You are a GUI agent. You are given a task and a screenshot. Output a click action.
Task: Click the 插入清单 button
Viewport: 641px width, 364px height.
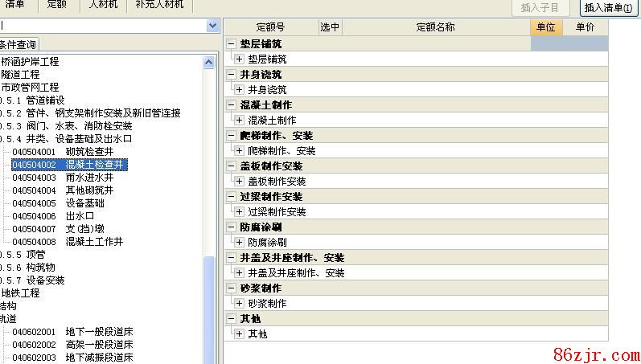click(x=609, y=8)
